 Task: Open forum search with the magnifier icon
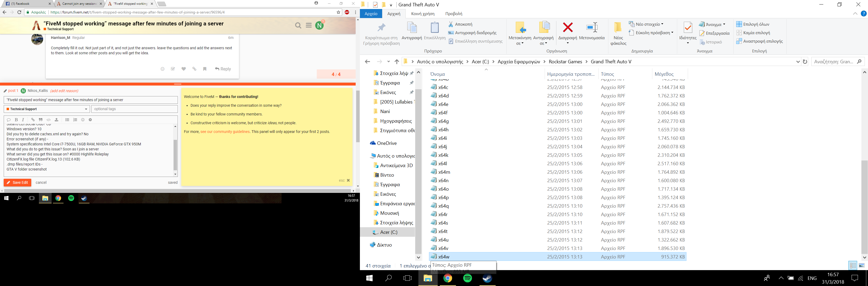click(x=298, y=25)
